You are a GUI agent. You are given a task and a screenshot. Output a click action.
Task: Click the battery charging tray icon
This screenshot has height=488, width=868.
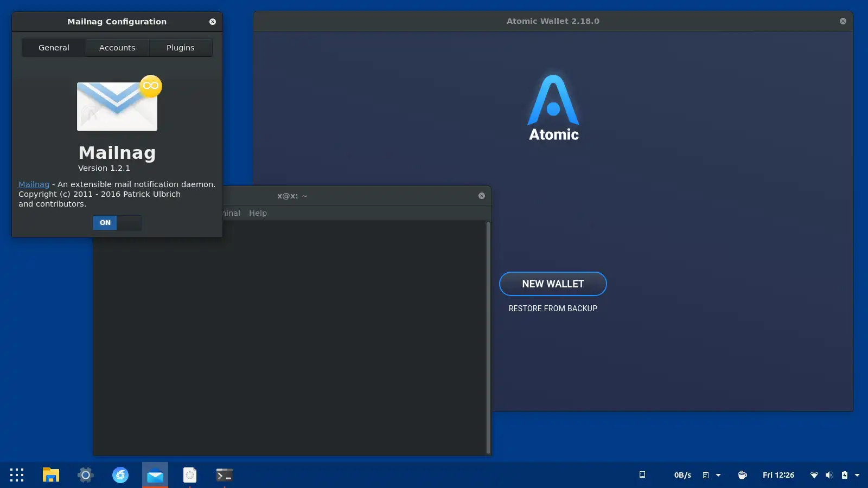pos(845,475)
